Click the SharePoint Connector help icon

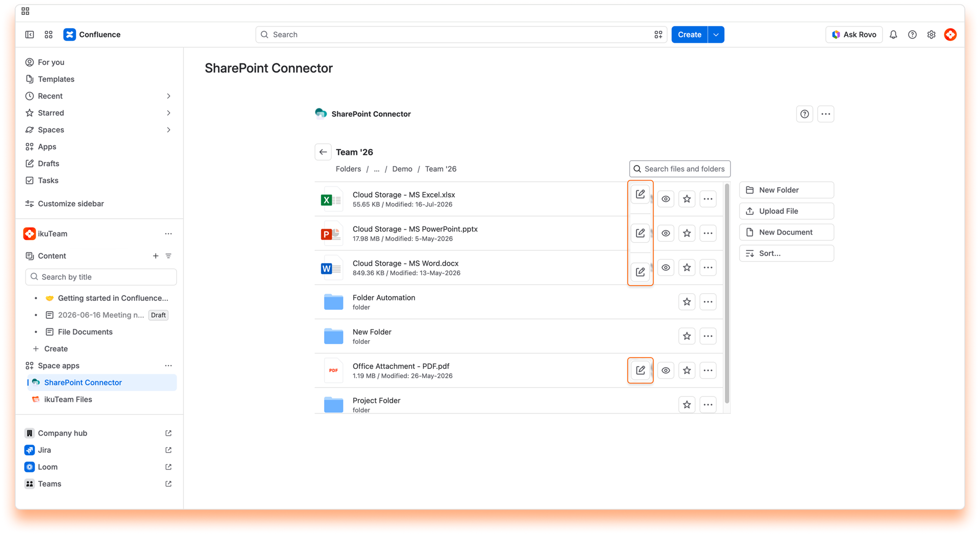pyautogui.click(x=804, y=114)
